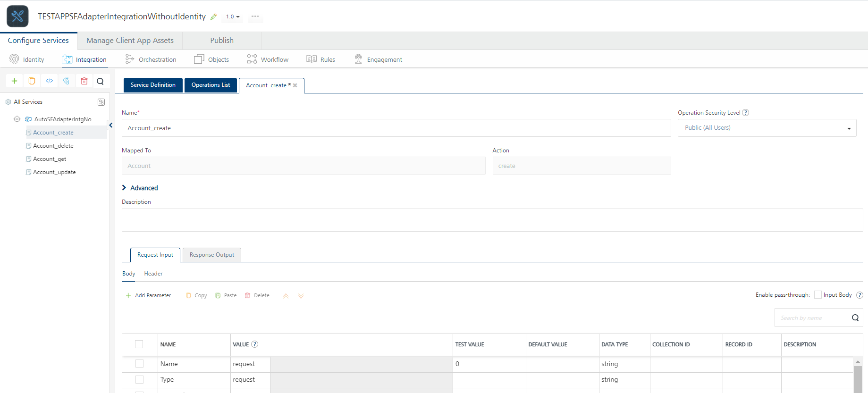Switch to the Objects section
Image resolution: width=868 pixels, height=393 pixels.
[x=212, y=59]
